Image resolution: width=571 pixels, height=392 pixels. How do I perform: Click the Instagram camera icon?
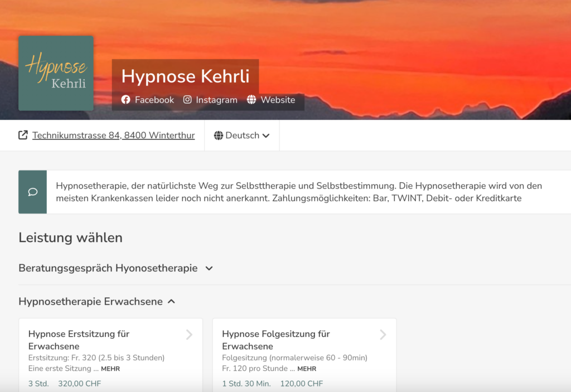tap(188, 100)
